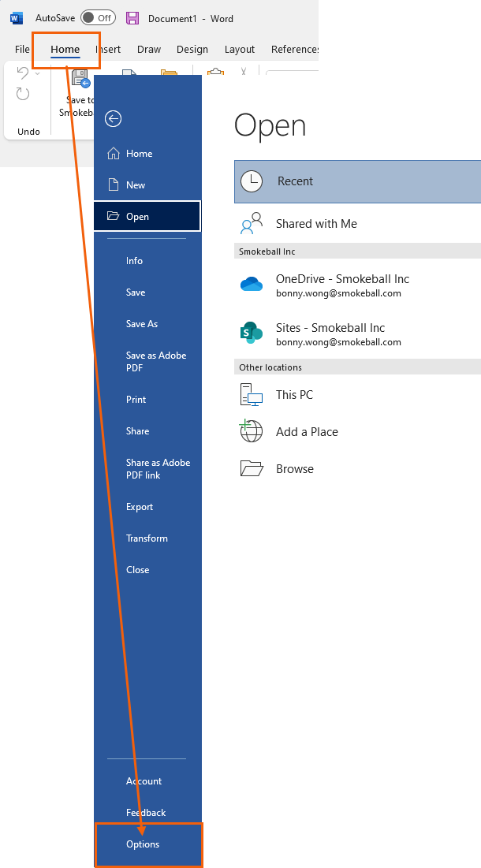Select Home in the Backstage sidebar
Viewport: 481px width, 868px height.
click(x=147, y=154)
